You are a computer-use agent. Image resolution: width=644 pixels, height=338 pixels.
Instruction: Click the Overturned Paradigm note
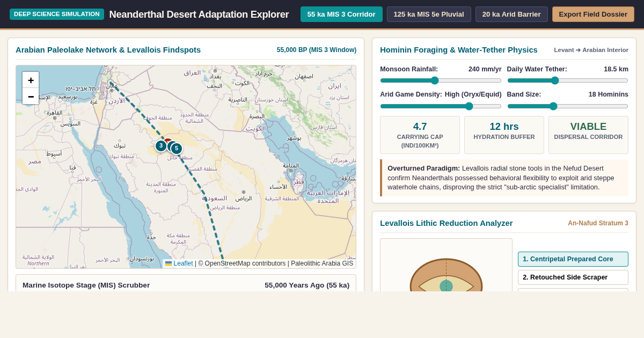point(504,178)
